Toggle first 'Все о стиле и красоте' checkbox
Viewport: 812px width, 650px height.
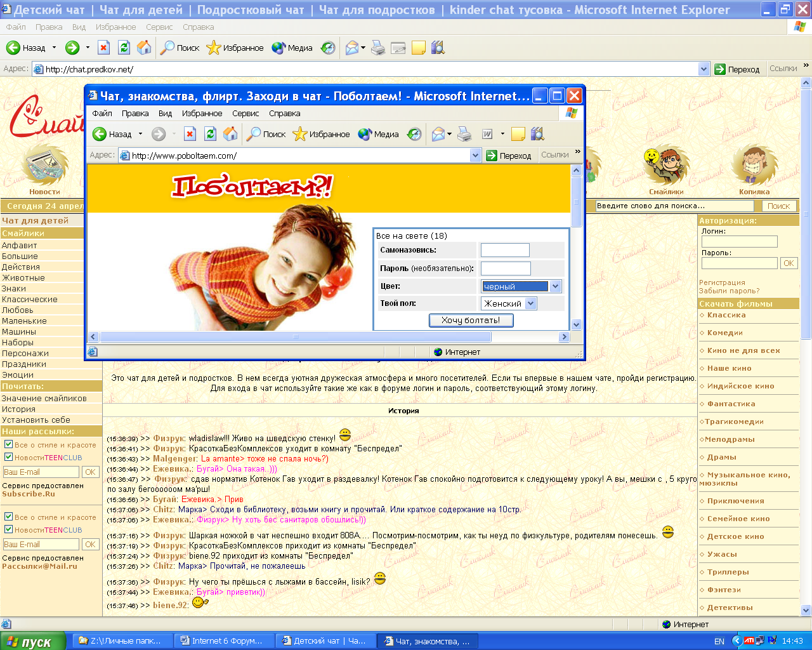click(x=8, y=444)
